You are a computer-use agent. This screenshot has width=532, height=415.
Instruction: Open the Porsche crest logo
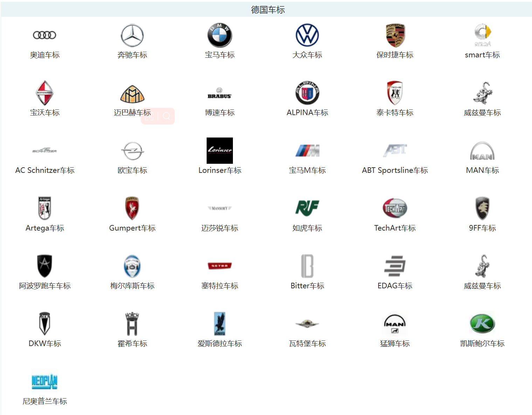395,35
